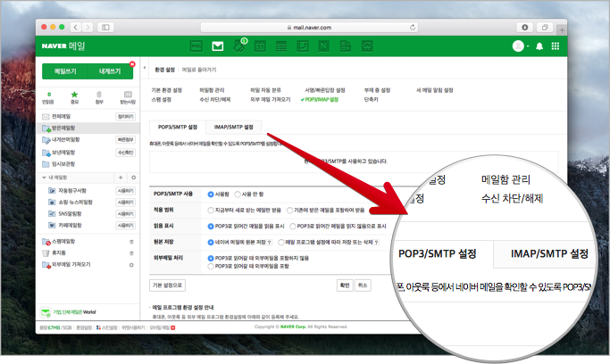This screenshot has height=364, width=610.
Task: Open the Mail envelope icon in toolbar
Action: tap(217, 46)
